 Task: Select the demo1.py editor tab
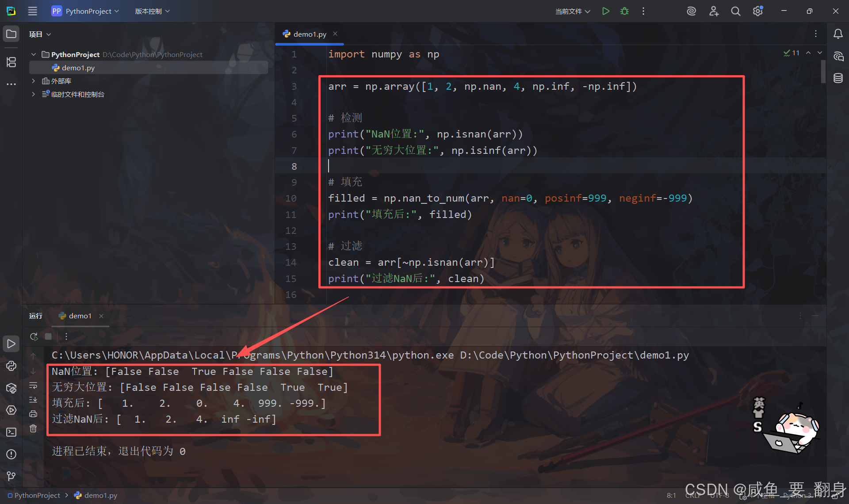[310, 34]
